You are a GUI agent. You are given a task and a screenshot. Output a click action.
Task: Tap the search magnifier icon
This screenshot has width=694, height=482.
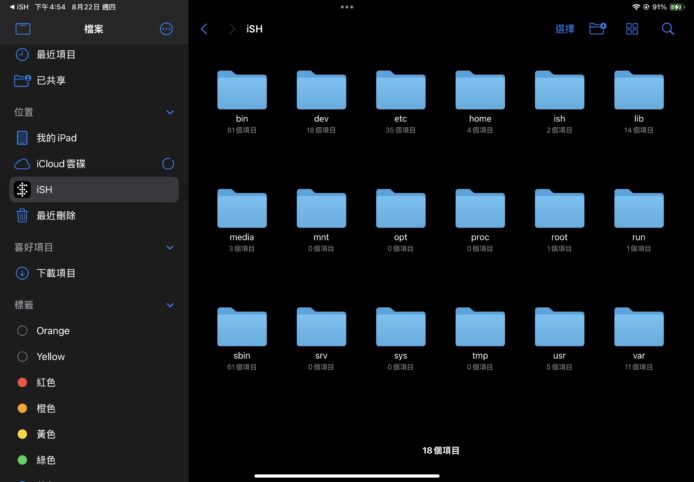667,29
